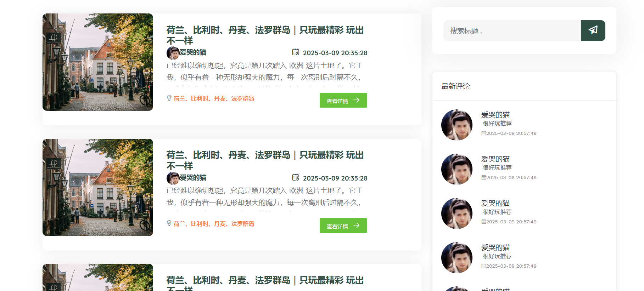Click author avatar in second post

[x=173, y=178]
